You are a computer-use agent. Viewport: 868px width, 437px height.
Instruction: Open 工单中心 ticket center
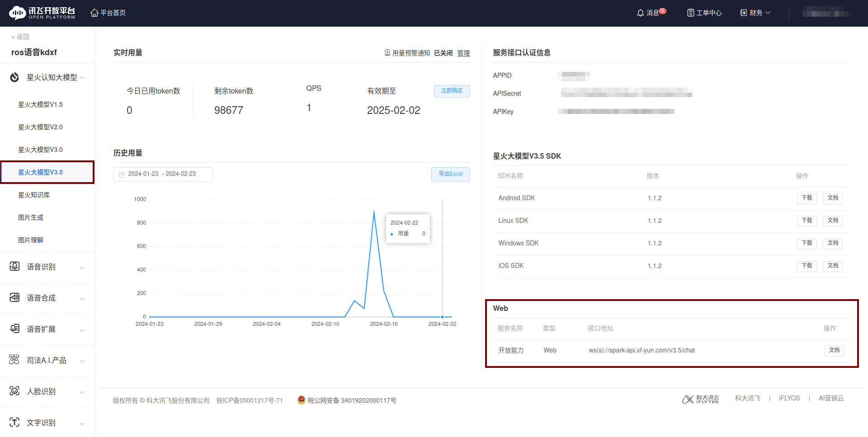tap(704, 13)
